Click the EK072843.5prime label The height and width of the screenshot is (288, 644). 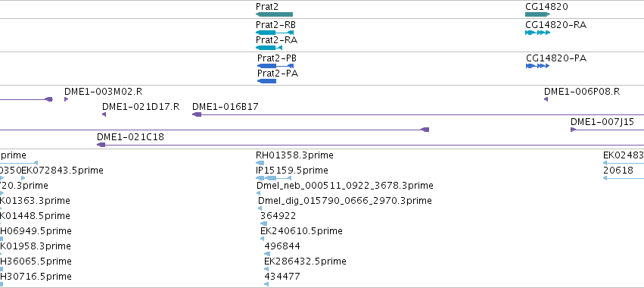pyautogui.click(x=62, y=171)
